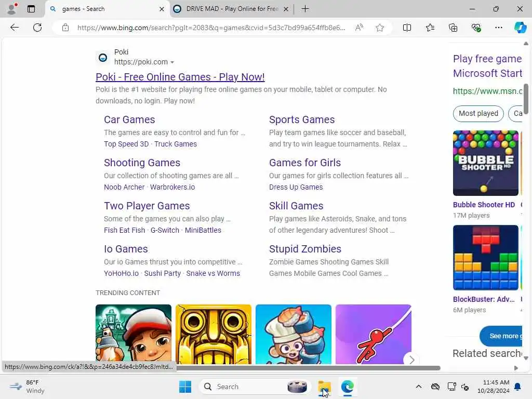This screenshot has height=399, width=532.
Task: Activate Read aloud icon in address bar
Action: [x=359, y=28]
